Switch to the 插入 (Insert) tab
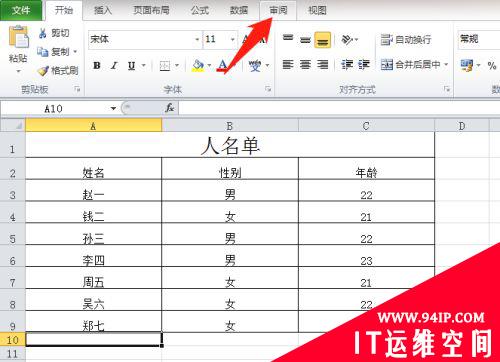 tap(103, 10)
